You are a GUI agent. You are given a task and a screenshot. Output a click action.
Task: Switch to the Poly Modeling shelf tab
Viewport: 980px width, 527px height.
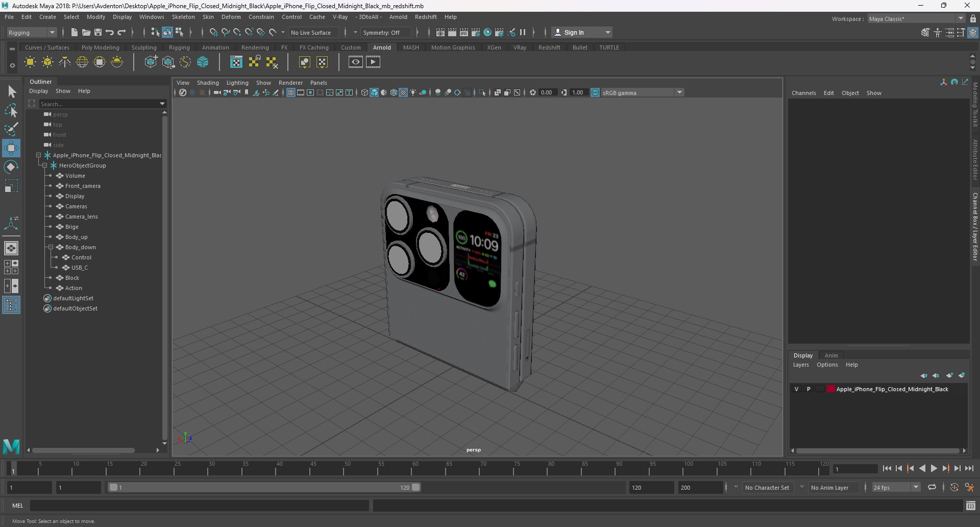click(100, 47)
